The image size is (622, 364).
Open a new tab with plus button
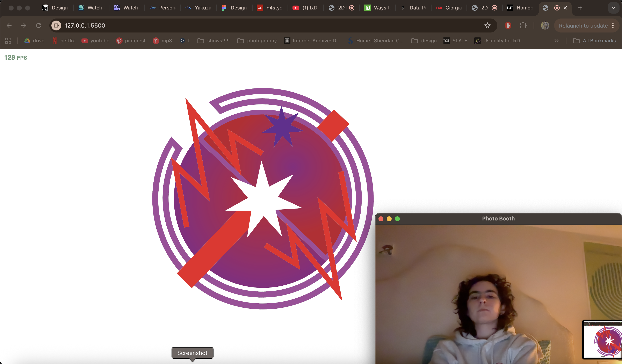(x=580, y=8)
